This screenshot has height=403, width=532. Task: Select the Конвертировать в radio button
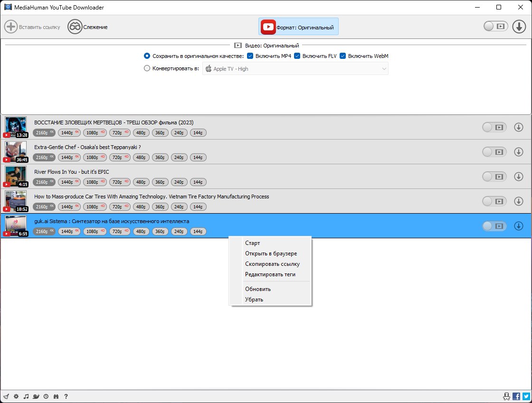[147, 68]
